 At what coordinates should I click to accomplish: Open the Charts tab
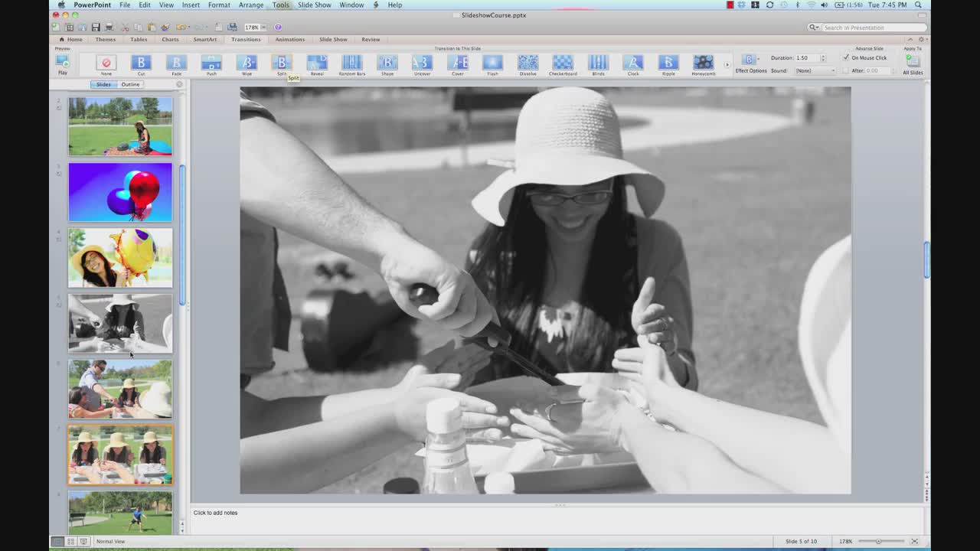click(x=170, y=39)
